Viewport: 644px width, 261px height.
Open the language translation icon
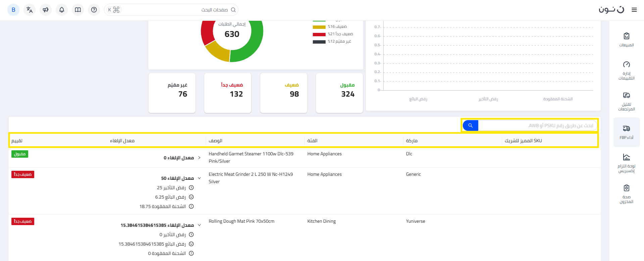pos(30,10)
